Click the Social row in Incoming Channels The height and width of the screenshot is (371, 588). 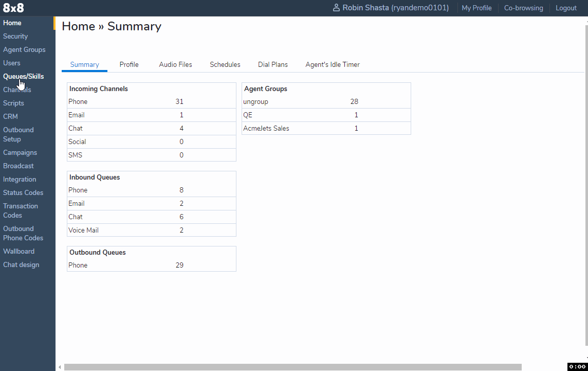coord(152,142)
